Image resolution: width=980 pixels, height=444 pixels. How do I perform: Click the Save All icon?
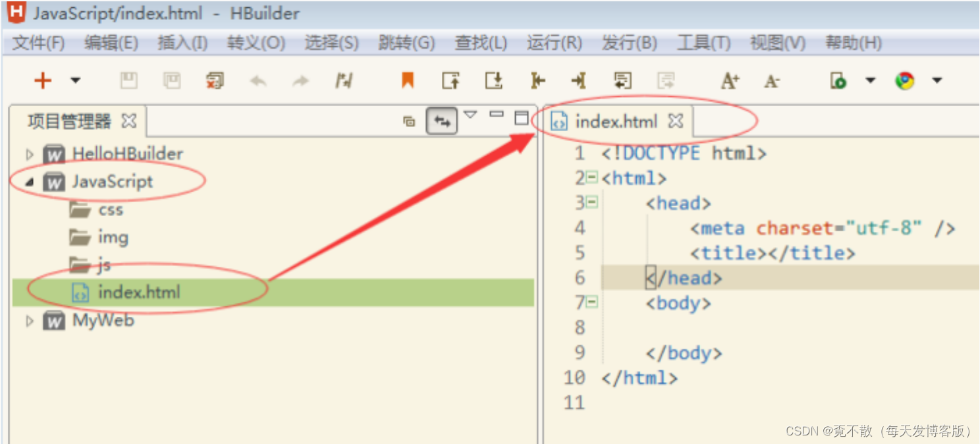(171, 80)
